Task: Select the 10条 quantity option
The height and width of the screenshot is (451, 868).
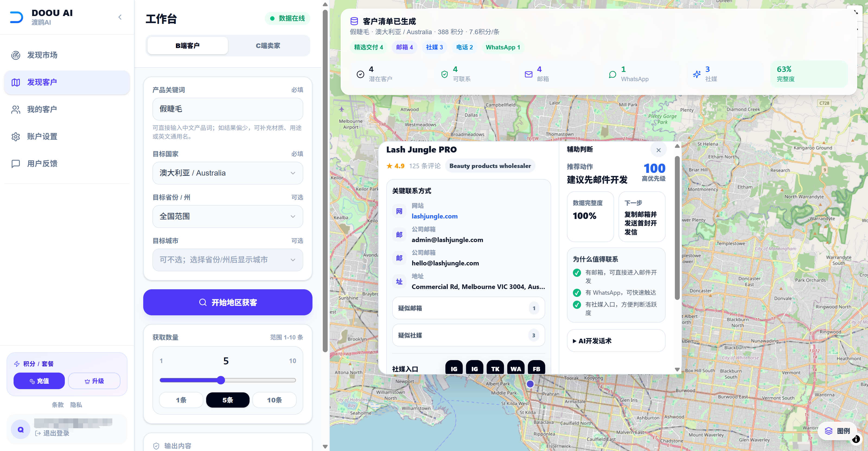Action: click(274, 400)
